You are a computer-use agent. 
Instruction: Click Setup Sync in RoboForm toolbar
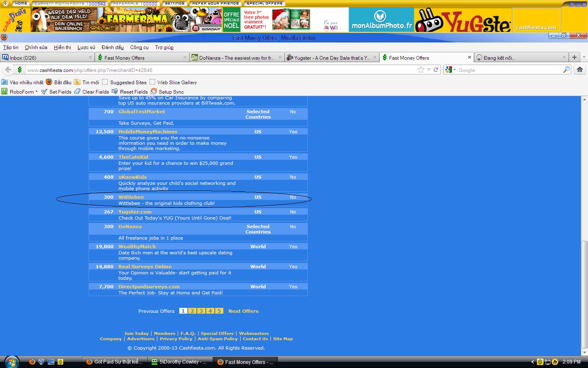click(167, 92)
